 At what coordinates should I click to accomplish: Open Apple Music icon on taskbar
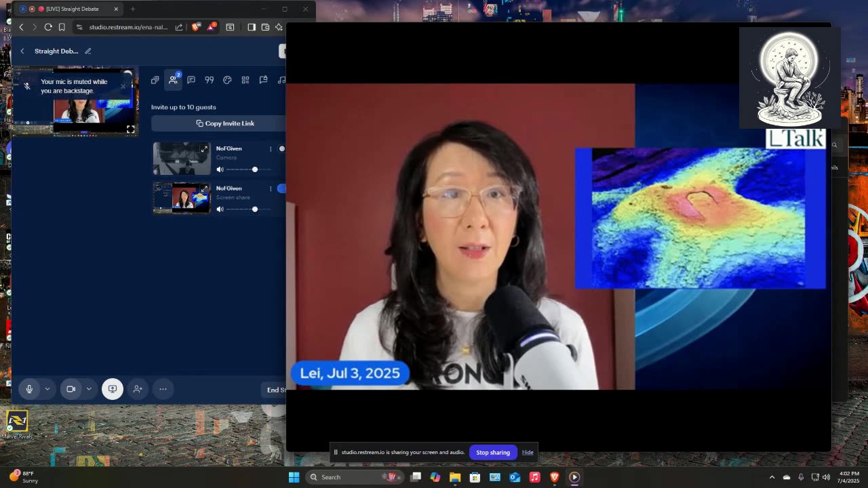tap(534, 477)
